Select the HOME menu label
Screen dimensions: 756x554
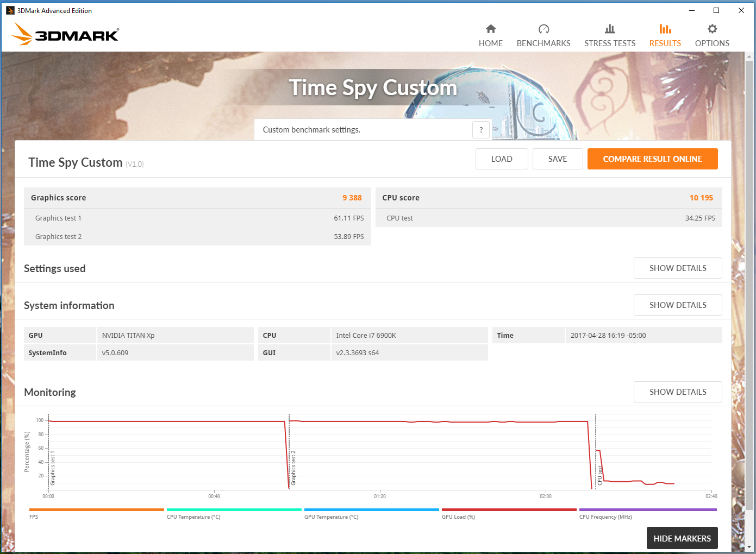click(491, 43)
